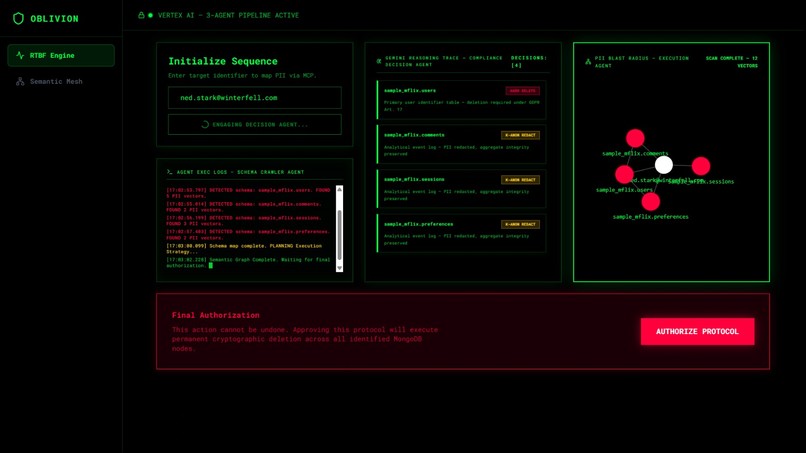The image size is (806, 453).
Task: Click the Final Authorization heading
Action: (215, 315)
